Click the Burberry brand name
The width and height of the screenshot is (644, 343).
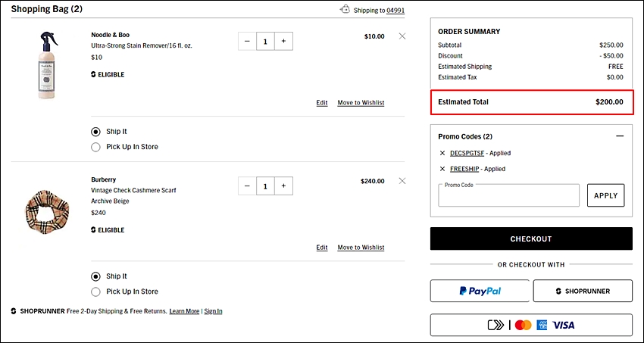click(104, 179)
